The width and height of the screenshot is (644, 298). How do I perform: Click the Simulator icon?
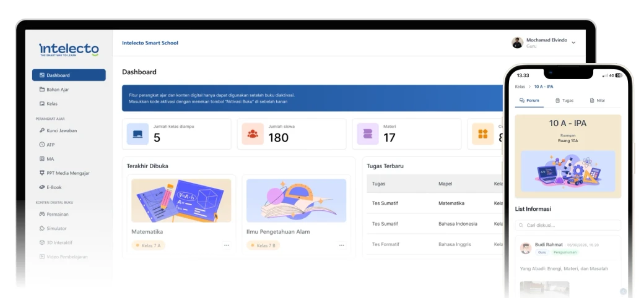coord(42,228)
